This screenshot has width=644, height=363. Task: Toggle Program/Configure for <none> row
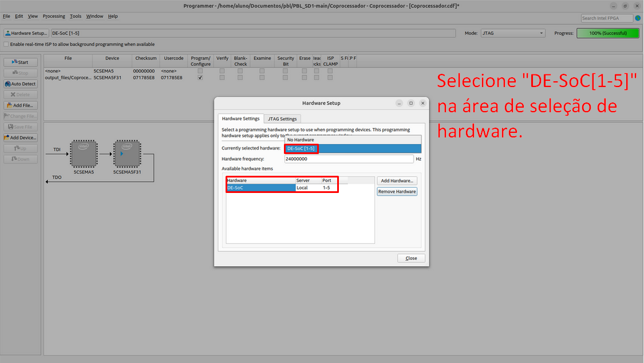pos(200,71)
